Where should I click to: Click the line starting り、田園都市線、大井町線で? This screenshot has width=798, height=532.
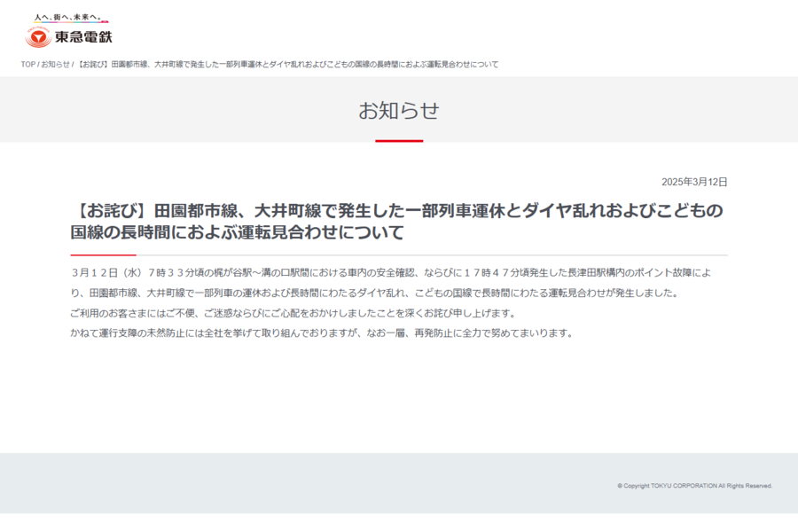[374, 293]
